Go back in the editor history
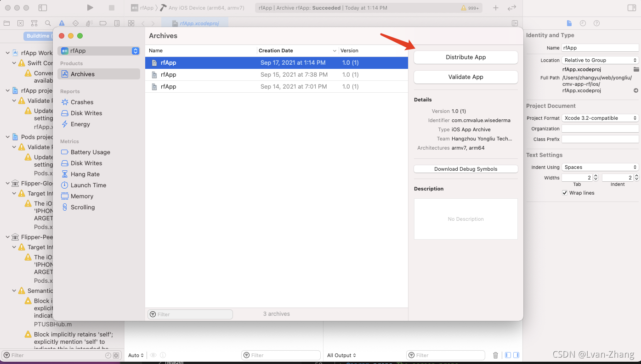 coord(143,23)
